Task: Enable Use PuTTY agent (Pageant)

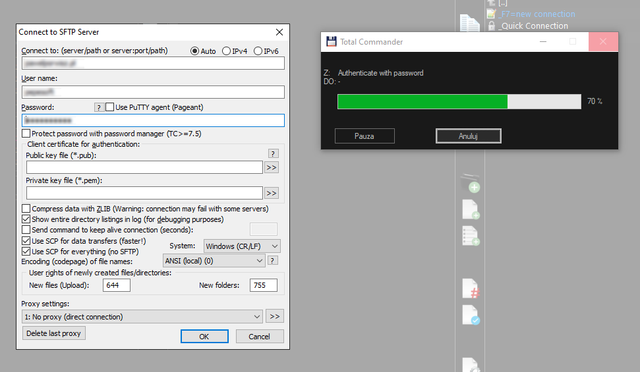Action: point(109,107)
